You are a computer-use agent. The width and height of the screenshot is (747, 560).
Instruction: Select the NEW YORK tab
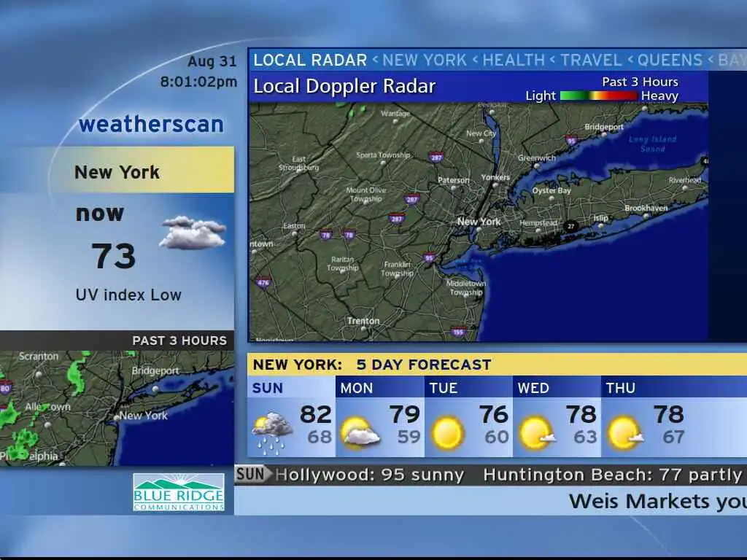(x=425, y=60)
